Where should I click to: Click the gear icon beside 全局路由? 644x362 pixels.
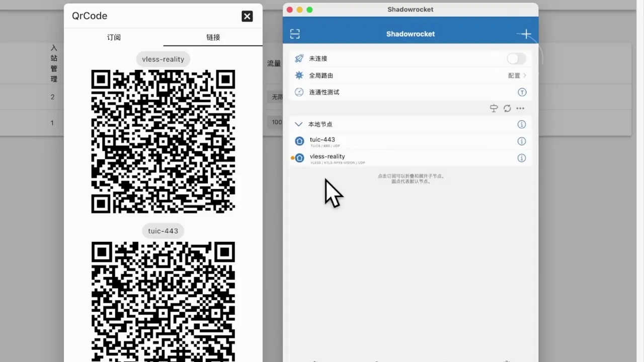299,75
